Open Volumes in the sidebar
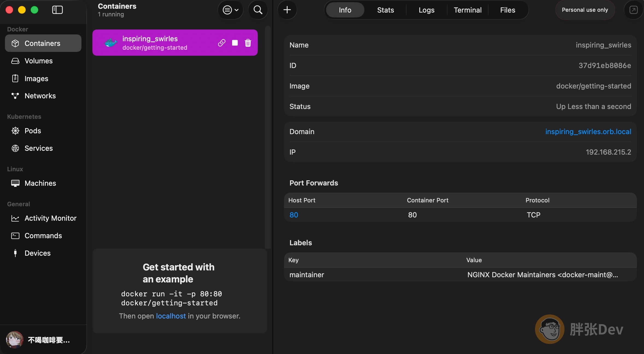 43,61
